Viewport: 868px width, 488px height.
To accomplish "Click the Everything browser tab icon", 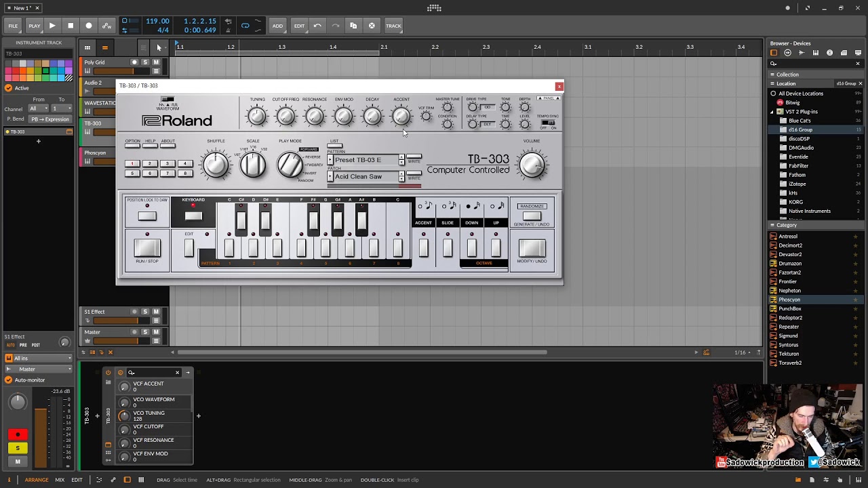I will (x=774, y=53).
